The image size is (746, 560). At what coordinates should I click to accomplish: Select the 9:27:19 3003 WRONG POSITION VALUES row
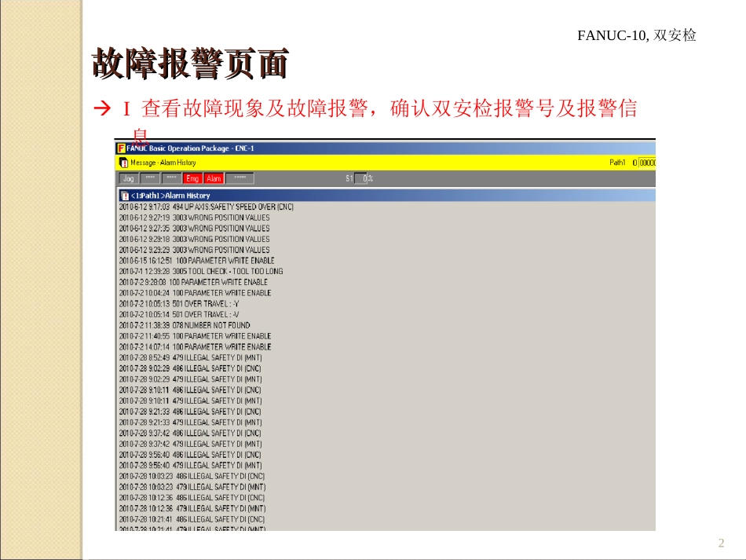coord(194,218)
